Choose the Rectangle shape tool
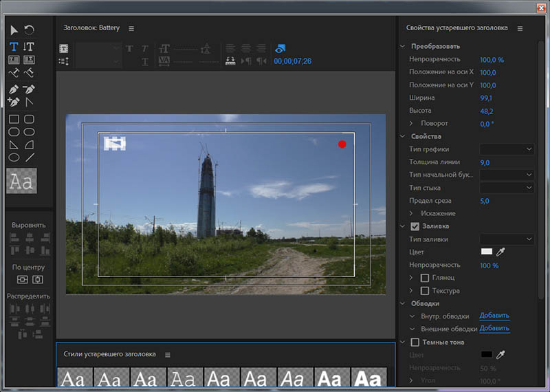The height and width of the screenshot is (392, 550). coord(14,119)
